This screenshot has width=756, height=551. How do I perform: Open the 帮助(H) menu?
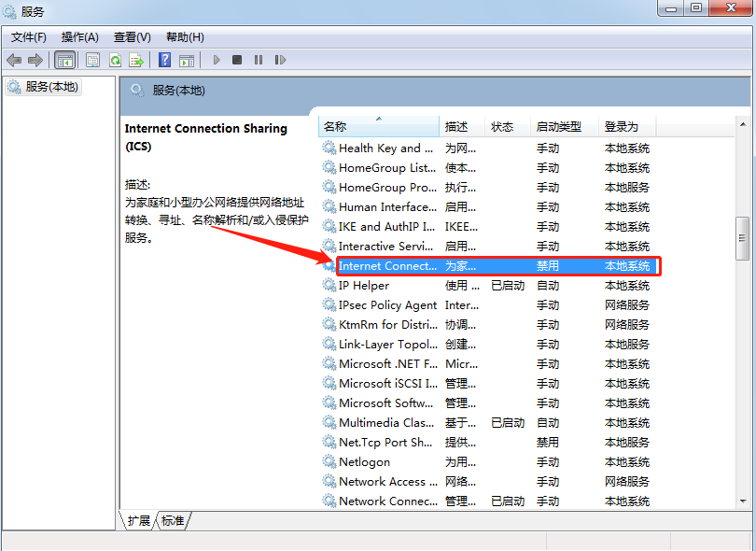[x=185, y=37]
